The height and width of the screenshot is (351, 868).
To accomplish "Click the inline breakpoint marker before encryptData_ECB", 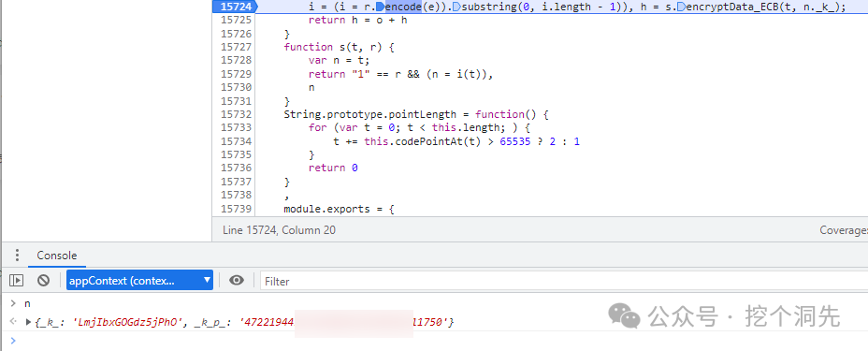I will point(681,7).
